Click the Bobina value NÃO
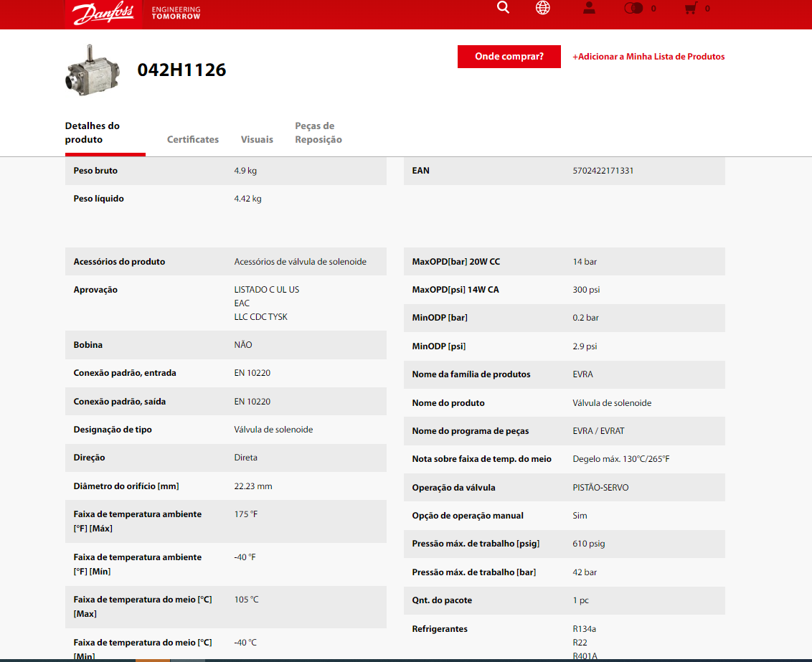 (243, 345)
